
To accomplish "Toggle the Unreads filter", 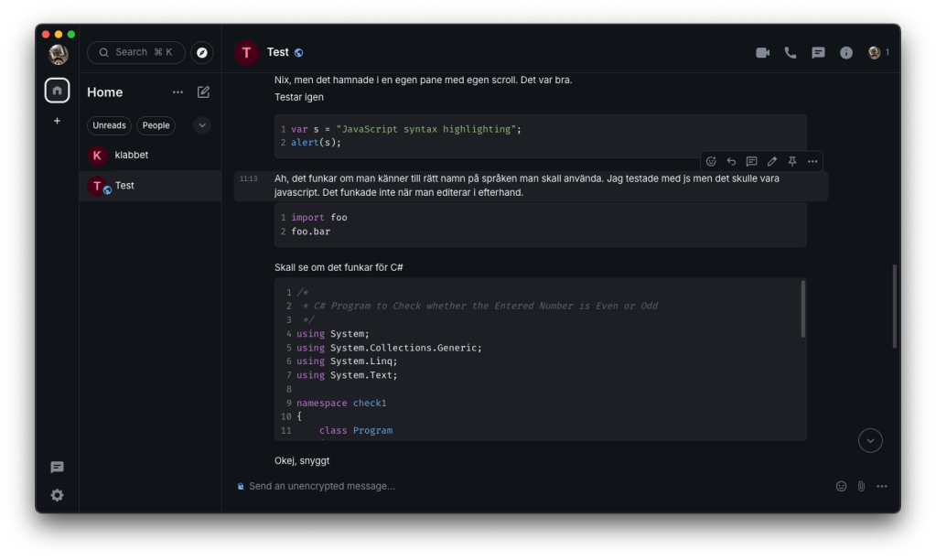I will 109,125.
